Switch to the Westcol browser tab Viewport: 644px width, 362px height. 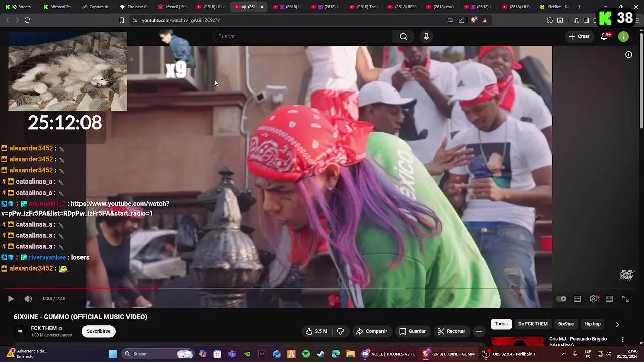58,7
